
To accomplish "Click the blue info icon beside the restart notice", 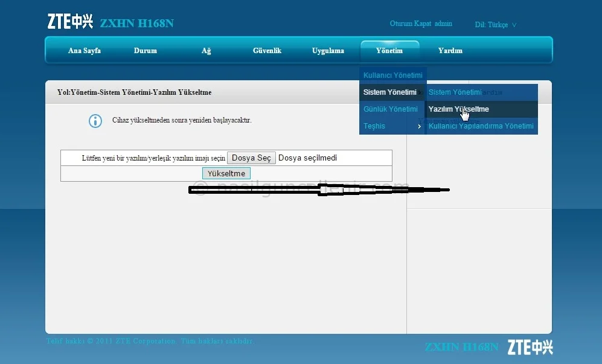I will (x=95, y=121).
